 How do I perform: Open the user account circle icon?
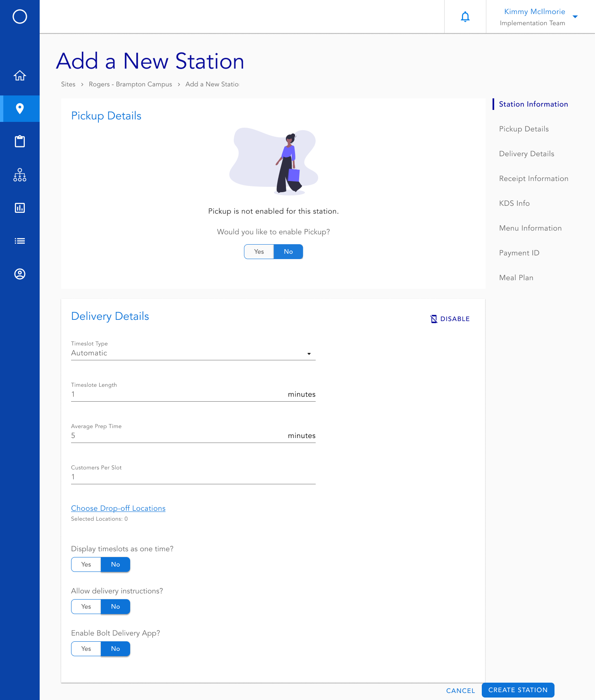click(x=20, y=274)
